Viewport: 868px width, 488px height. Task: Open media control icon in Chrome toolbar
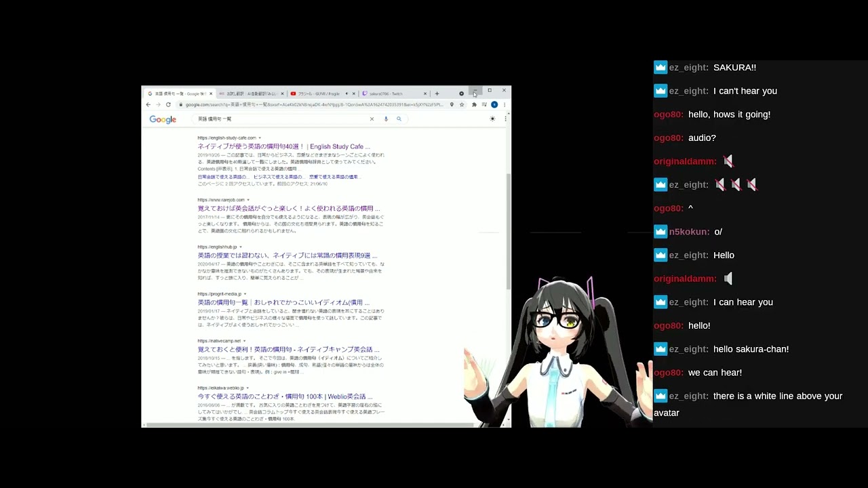click(484, 104)
